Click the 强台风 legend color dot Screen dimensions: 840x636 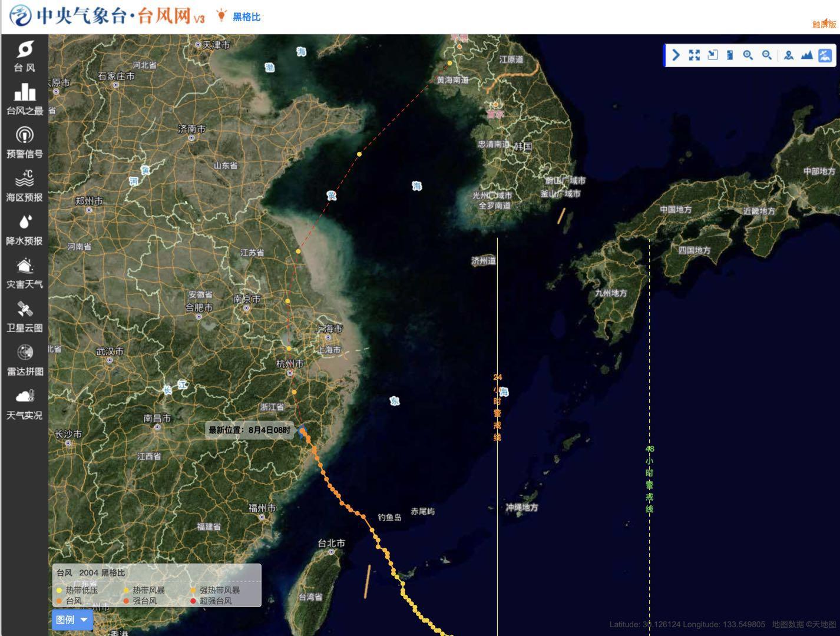click(126, 601)
